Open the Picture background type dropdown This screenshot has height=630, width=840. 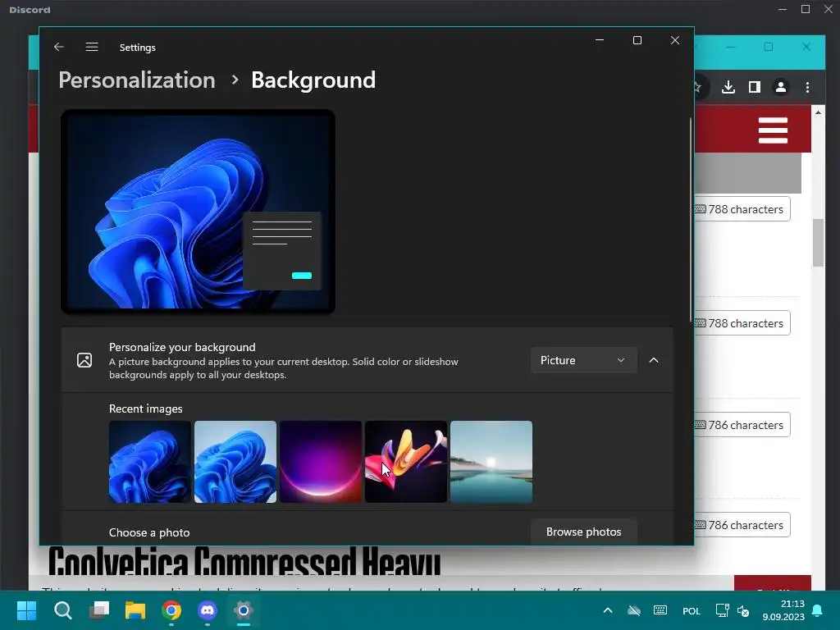point(583,360)
